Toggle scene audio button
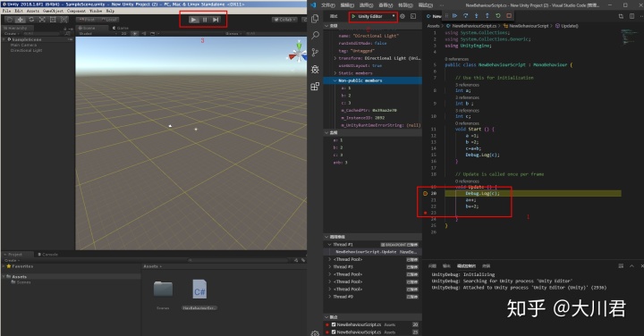The image size is (644, 336). click(144, 34)
